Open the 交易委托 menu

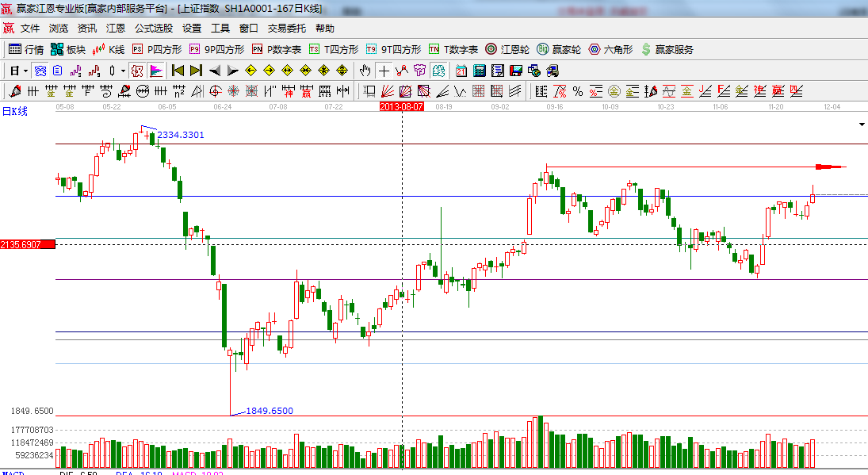(x=286, y=28)
